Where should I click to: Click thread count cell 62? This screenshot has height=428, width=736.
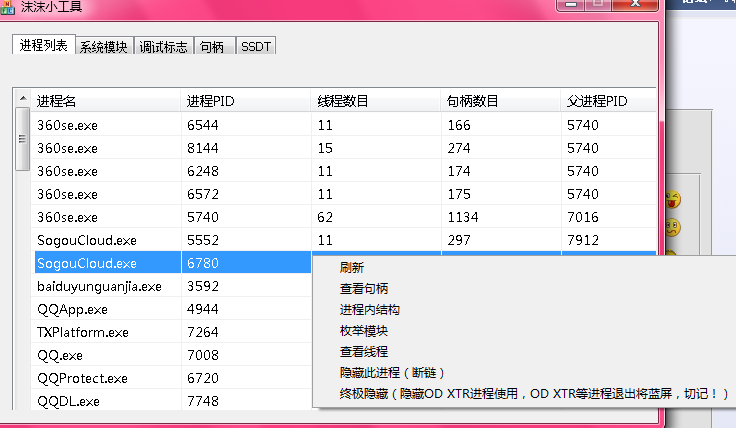click(x=325, y=217)
